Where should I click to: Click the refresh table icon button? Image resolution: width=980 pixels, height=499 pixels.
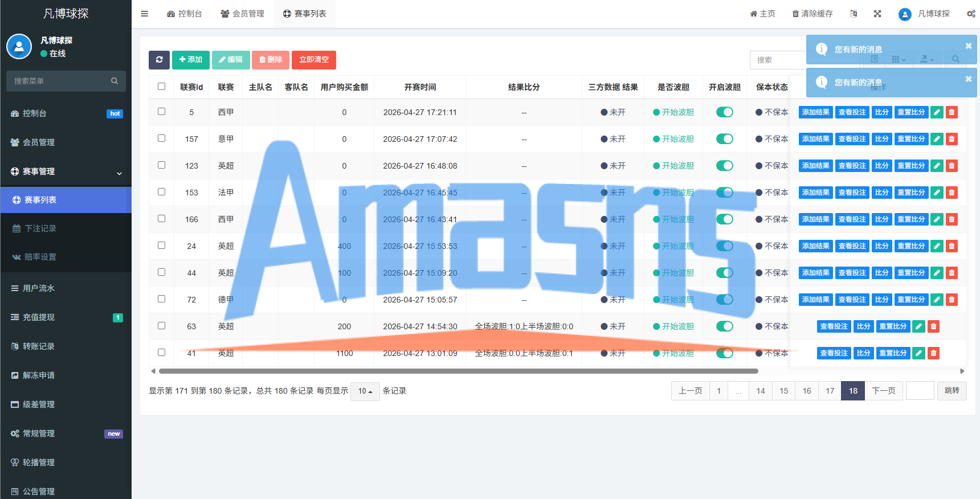pyautogui.click(x=159, y=60)
